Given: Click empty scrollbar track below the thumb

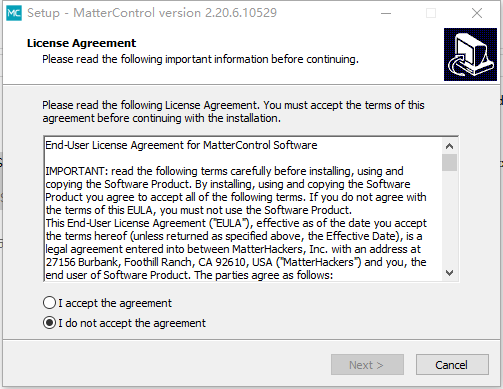Looking at the screenshot, I should (x=449, y=218).
